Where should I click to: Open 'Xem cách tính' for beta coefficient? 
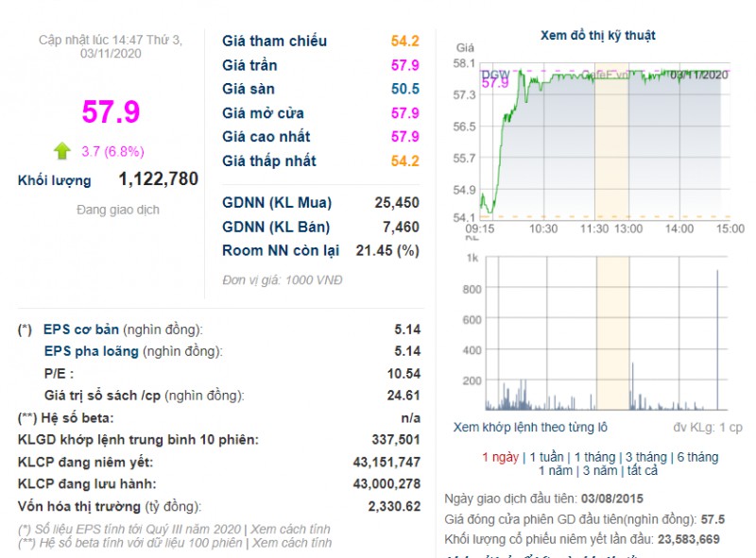(292, 543)
